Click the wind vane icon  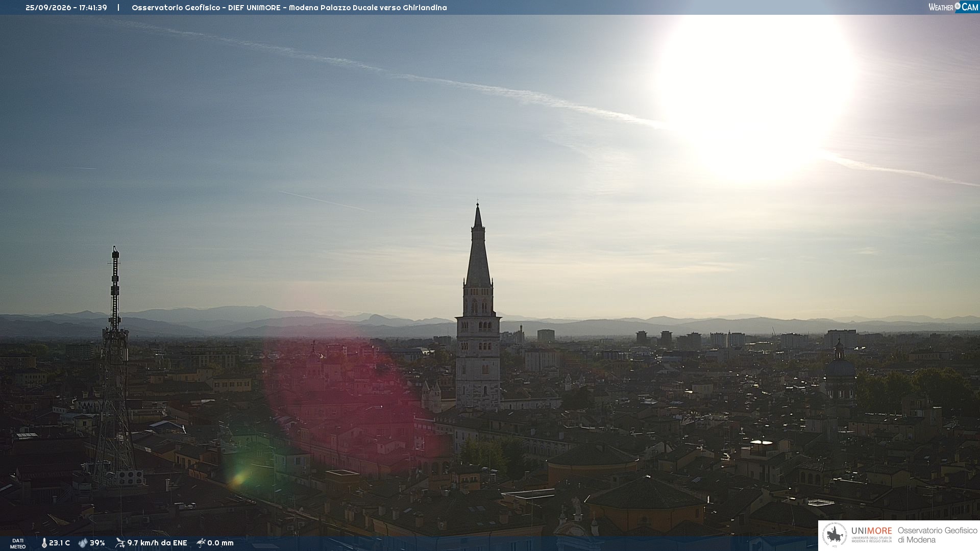(120, 543)
